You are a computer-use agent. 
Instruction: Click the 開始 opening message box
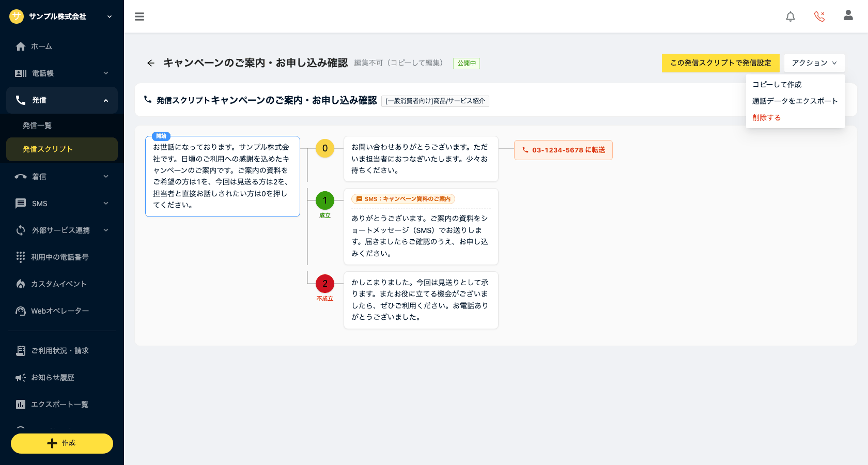tap(223, 176)
